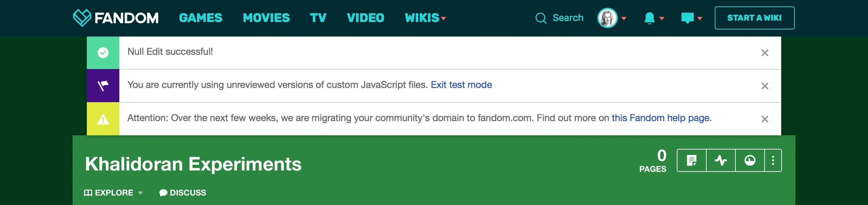Screen dimensions: 868x205
Task: Open the notifications bell
Action: [x=649, y=18]
